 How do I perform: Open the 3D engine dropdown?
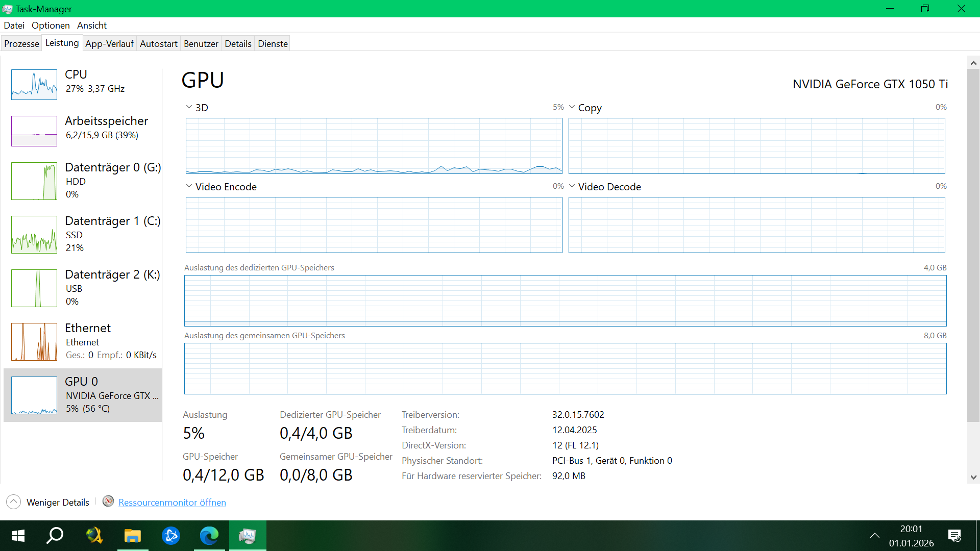[x=189, y=107]
